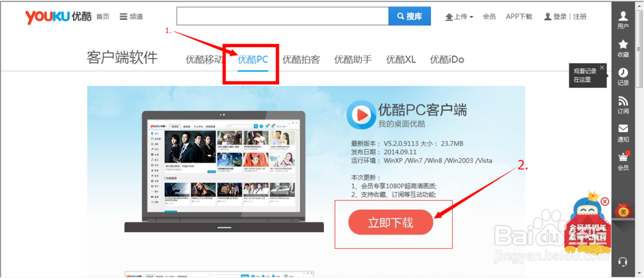Click the 我的桌面优酷 subtitle
Viewport: 644px width, 278px height.
tap(402, 124)
